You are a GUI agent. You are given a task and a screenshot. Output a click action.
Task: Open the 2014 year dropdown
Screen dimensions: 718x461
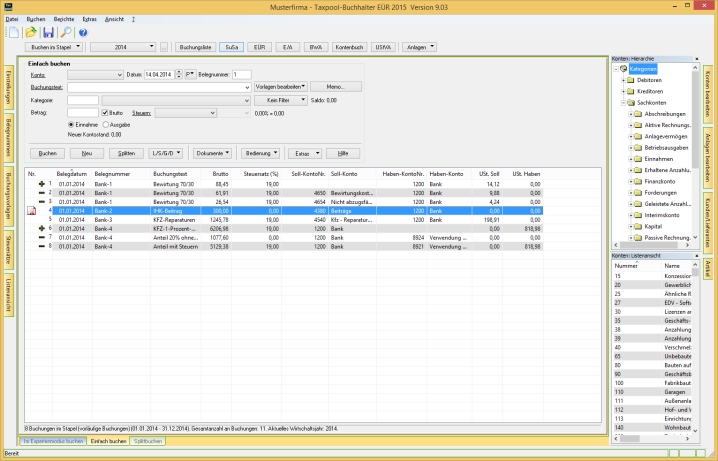tap(122, 47)
